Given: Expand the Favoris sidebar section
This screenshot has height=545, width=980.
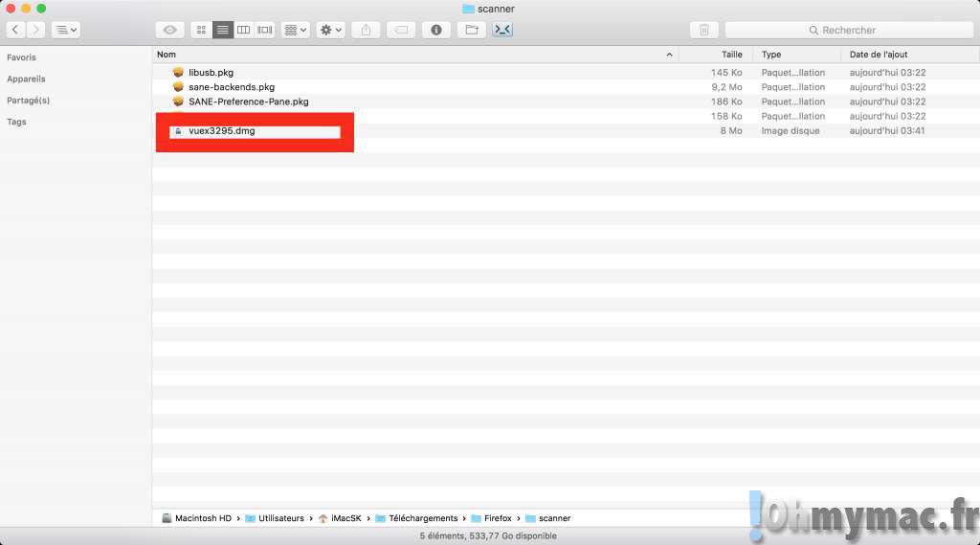Looking at the screenshot, I should point(21,57).
